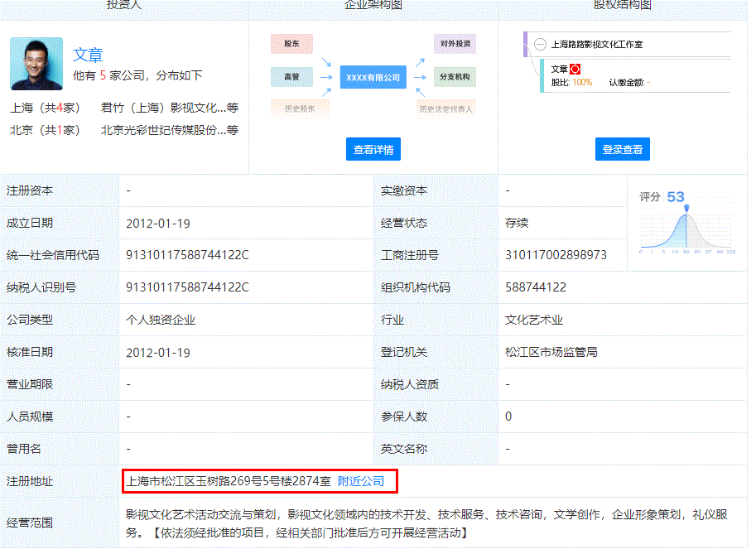Viewport: 756px width, 554px height.
Task: Click the central XXXX有限公司 node
Action: (373, 76)
